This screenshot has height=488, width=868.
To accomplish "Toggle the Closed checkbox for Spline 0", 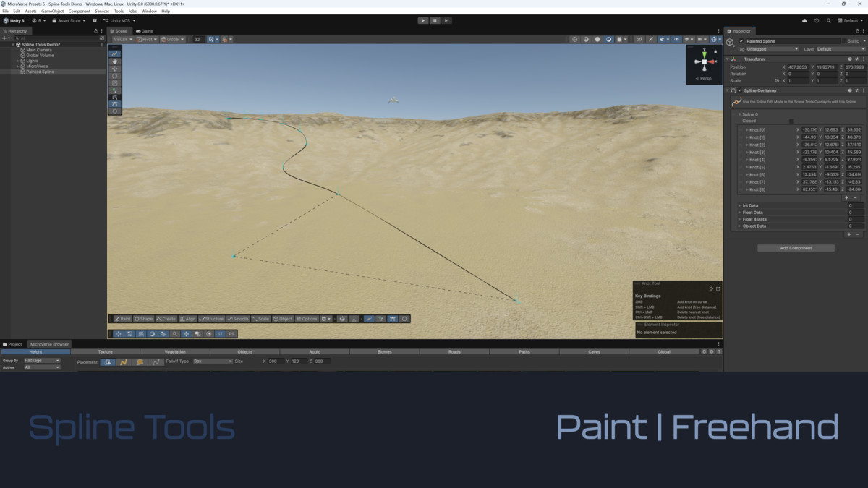I will [791, 121].
